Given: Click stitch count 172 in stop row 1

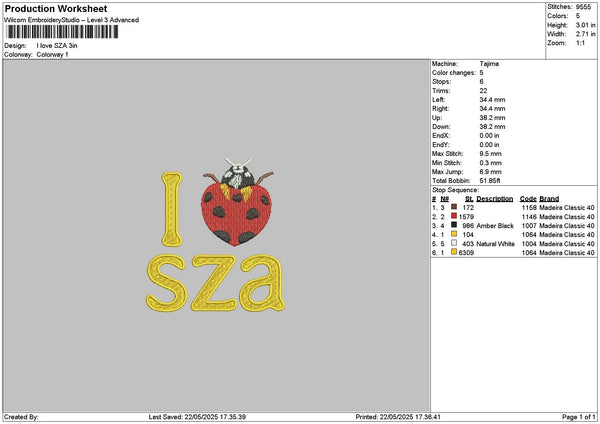Looking at the screenshot, I should [x=468, y=208].
